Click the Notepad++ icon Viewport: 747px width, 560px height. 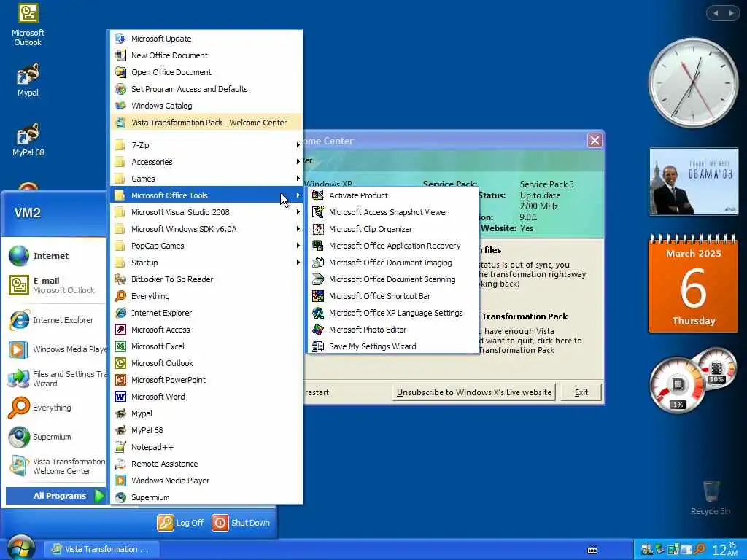tap(120, 447)
